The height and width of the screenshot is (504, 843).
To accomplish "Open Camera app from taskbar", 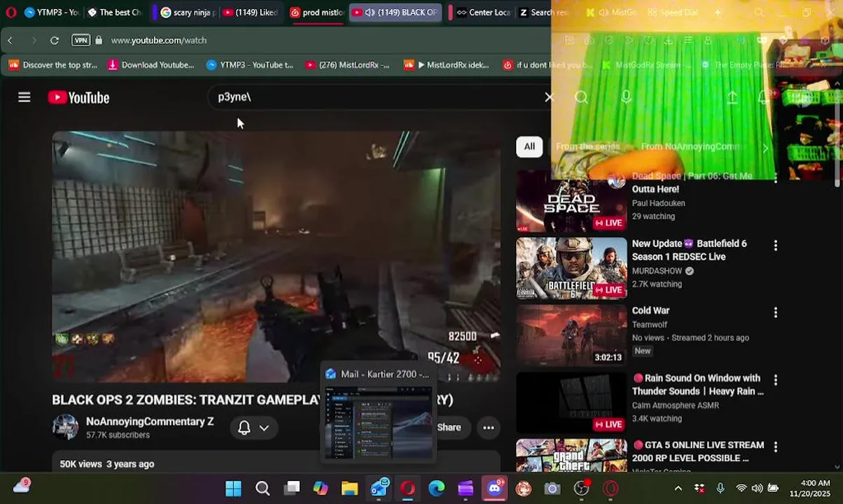I will tap(552, 488).
